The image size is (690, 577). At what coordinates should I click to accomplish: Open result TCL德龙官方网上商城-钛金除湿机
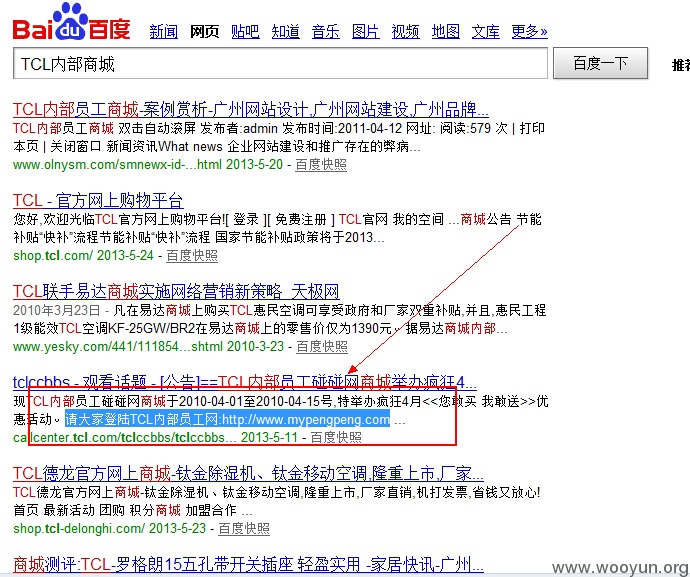[x=248, y=473]
